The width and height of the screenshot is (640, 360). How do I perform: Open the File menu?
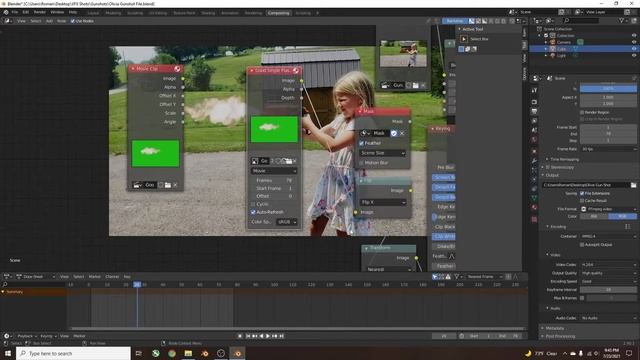[x=15, y=12]
